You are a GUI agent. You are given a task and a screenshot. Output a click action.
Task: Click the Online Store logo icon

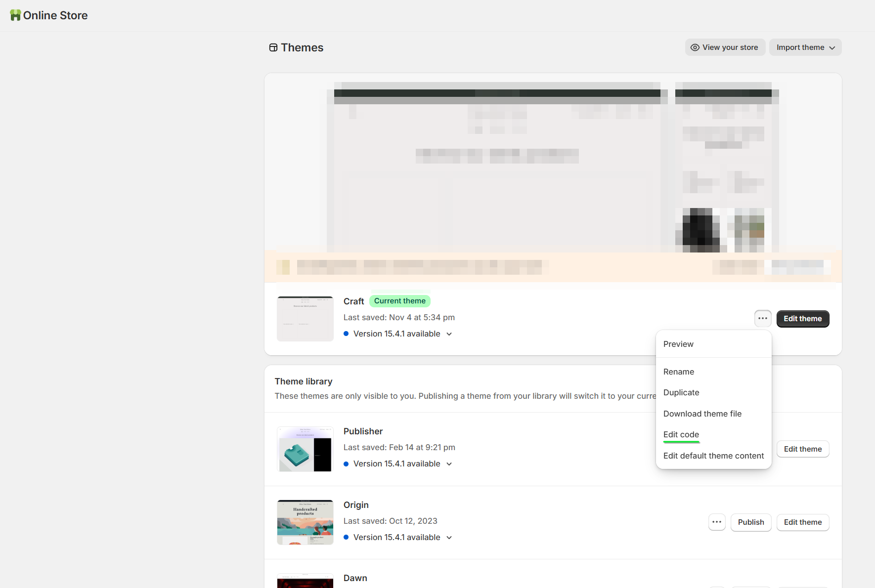[15, 15]
